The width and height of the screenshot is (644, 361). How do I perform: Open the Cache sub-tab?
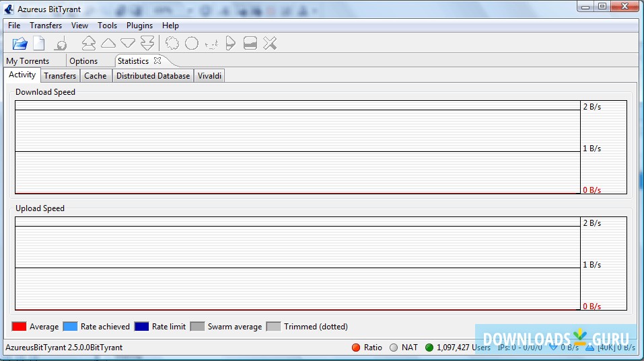[x=96, y=76]
